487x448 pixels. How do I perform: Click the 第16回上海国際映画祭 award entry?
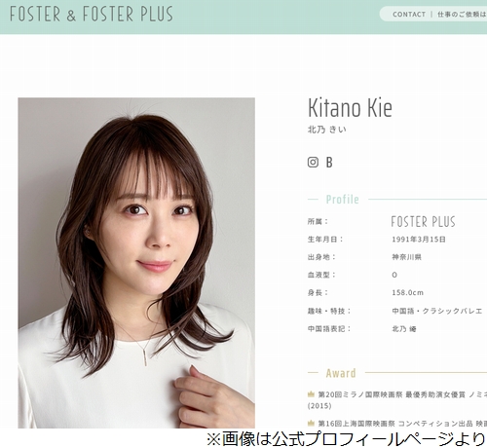(x=397, y=424)
